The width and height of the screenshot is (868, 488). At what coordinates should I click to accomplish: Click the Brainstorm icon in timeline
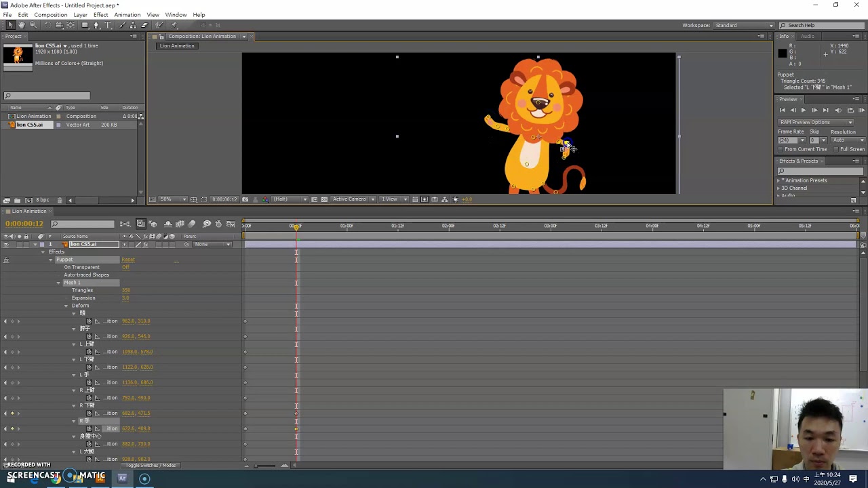pos(207,224)
